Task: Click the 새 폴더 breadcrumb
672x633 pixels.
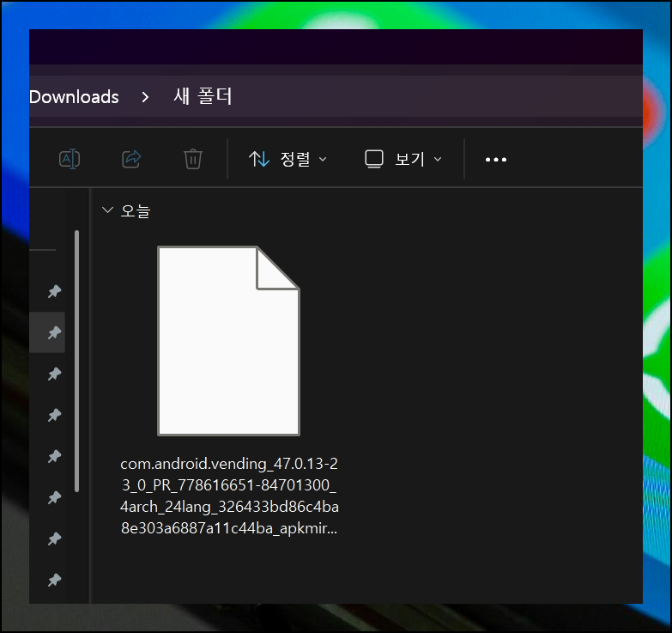Action: click(203, 96)
